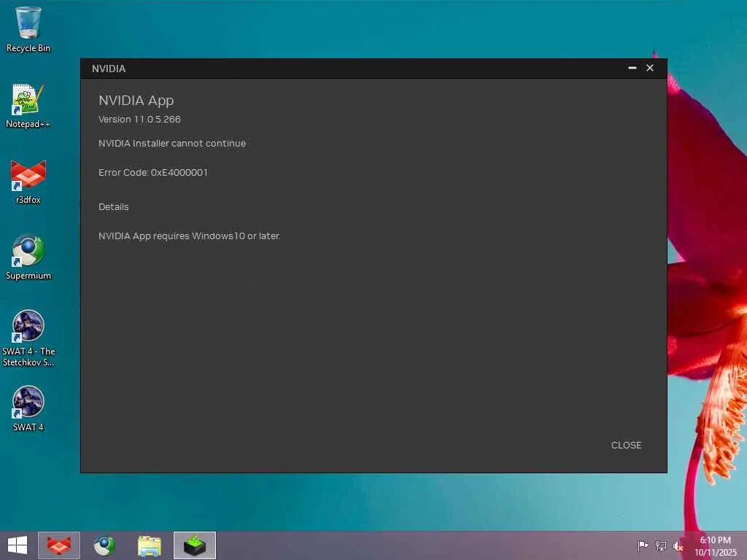Open the clock showing 6:10 PM
The height and width of the screenshot is (560, 747).
click(x=715, y=545)
